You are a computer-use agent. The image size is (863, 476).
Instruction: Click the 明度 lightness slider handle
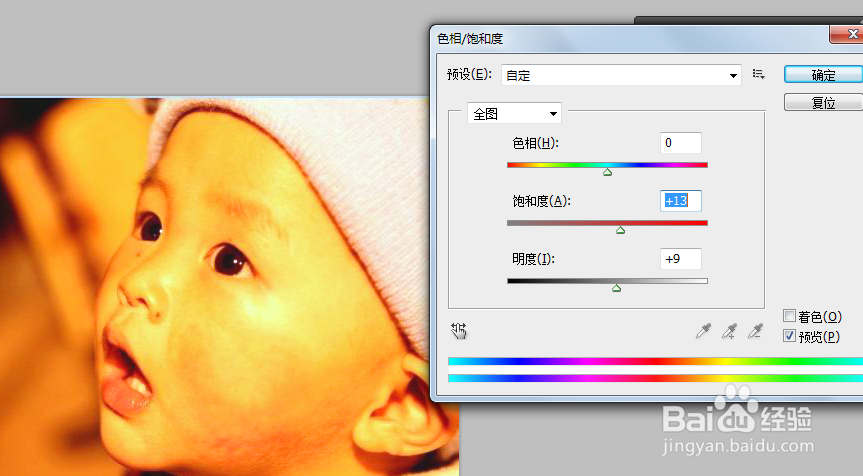tap(616, 288)
